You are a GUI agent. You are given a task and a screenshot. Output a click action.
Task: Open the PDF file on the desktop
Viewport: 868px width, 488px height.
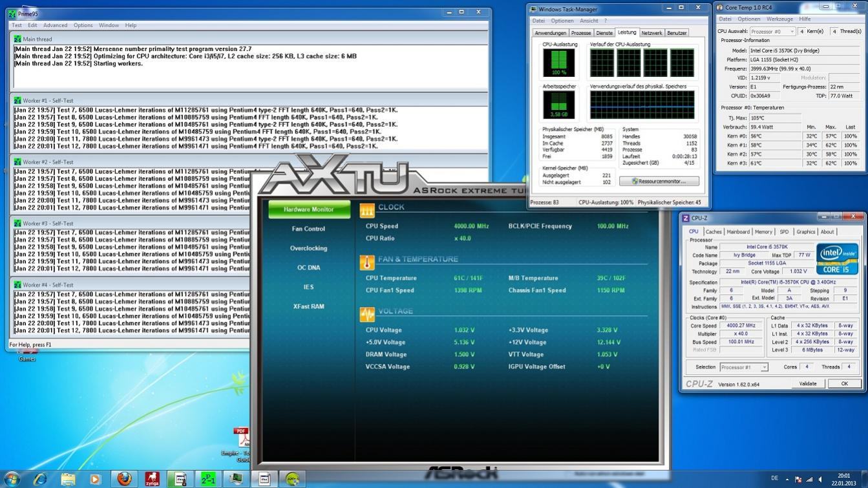(242, 437)
